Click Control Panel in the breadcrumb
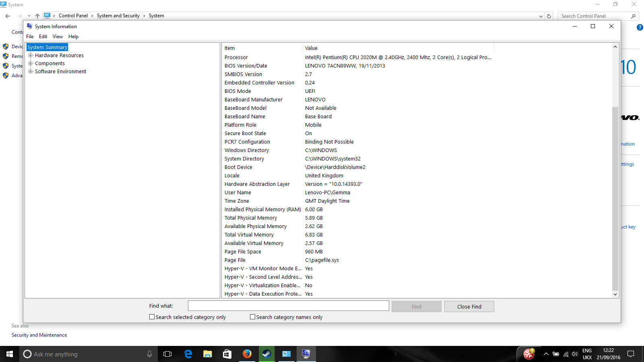 pyautogui.click(x=73, y=16)
